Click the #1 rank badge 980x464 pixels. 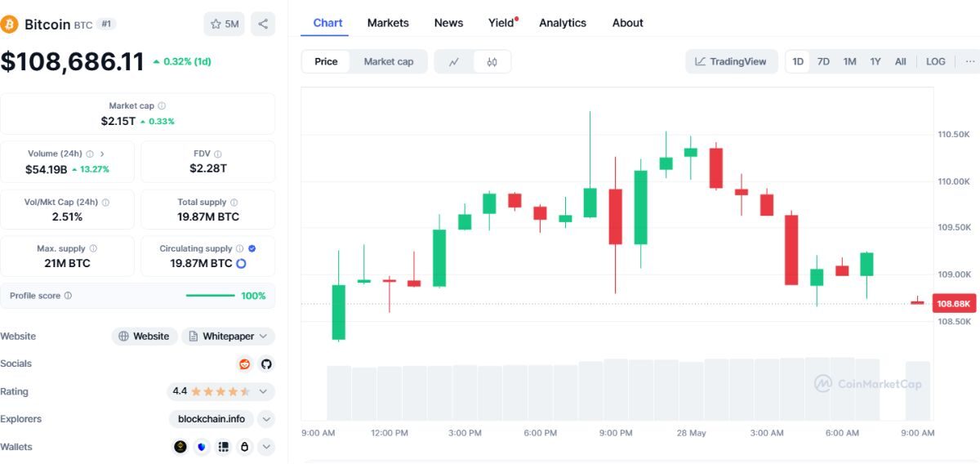106,25
